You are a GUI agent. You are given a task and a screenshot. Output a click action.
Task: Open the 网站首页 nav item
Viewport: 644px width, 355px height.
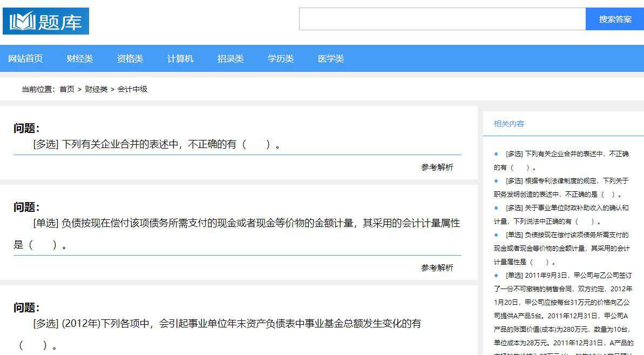pyautogui.click(x=25, y=58)
